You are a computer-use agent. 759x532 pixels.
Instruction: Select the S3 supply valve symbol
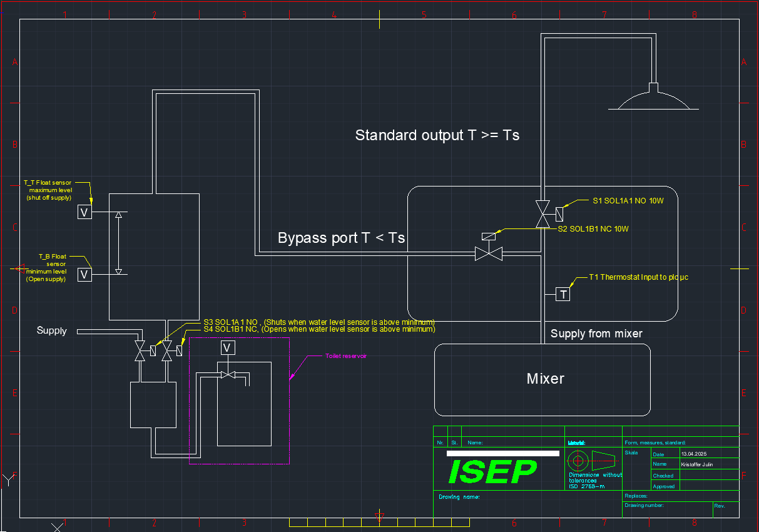point(140,351)
